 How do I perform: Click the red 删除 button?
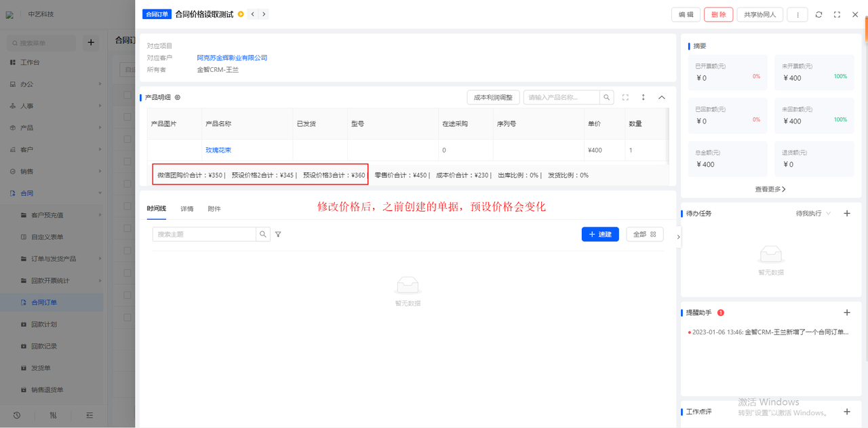click(x=719, y=14)
